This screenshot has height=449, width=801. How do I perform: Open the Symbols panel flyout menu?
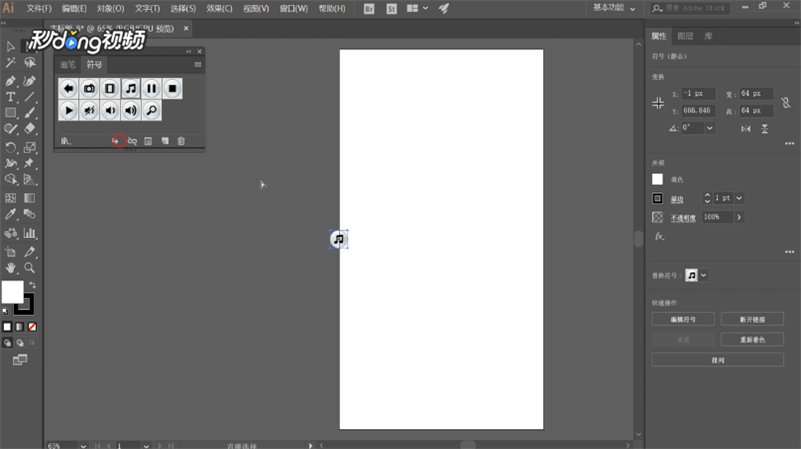point(198,64)
